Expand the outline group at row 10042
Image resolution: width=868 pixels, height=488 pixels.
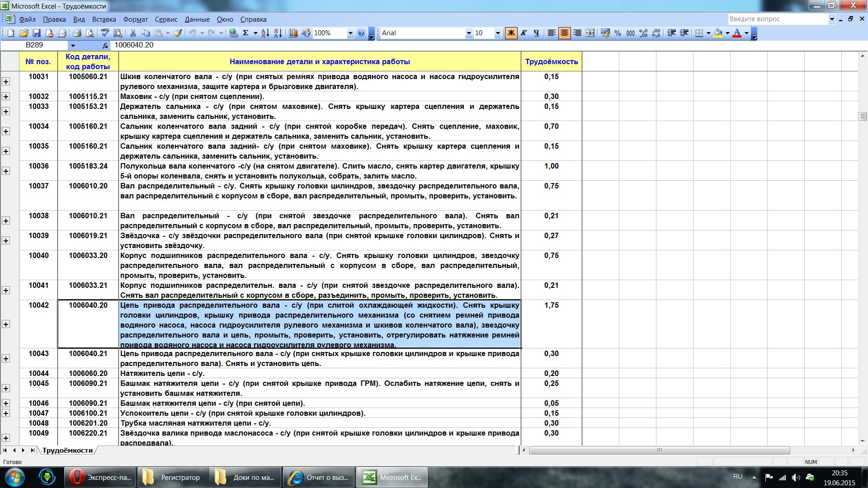(6, 324)
